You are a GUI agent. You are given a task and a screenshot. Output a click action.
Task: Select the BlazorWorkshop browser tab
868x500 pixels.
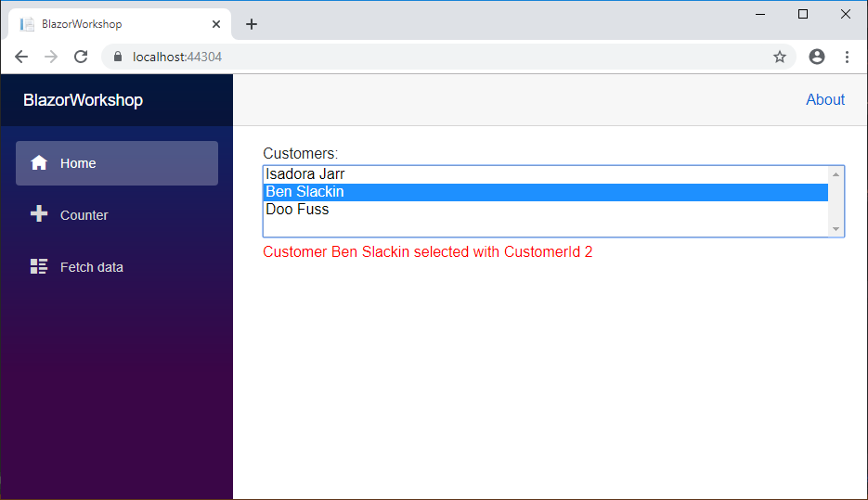[x=120, y=24]
